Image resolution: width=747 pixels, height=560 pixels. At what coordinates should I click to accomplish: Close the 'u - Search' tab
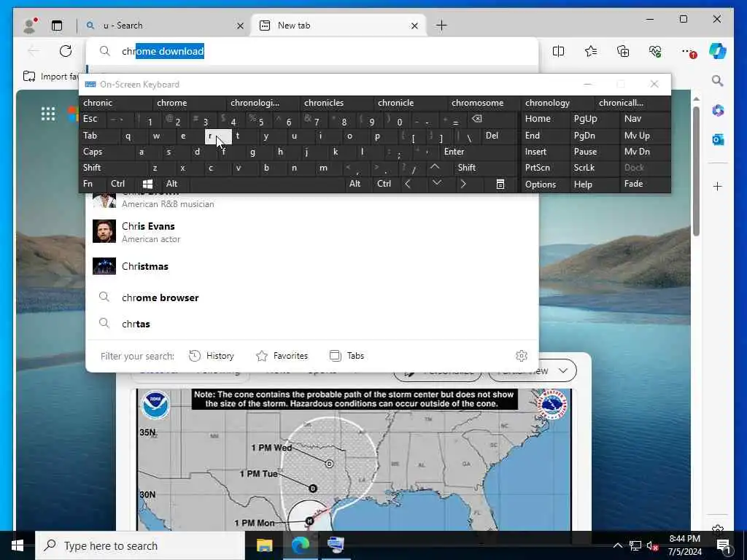tap(240, 26)
